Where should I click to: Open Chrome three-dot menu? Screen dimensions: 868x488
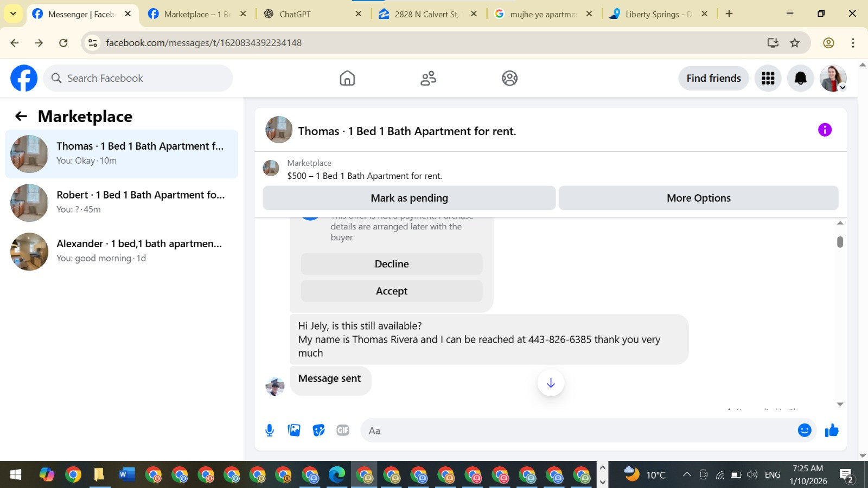tap(853, 43)
